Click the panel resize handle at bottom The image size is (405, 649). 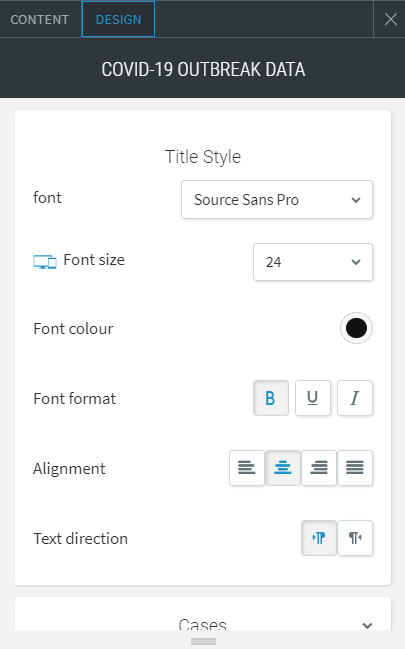point(203,642)
